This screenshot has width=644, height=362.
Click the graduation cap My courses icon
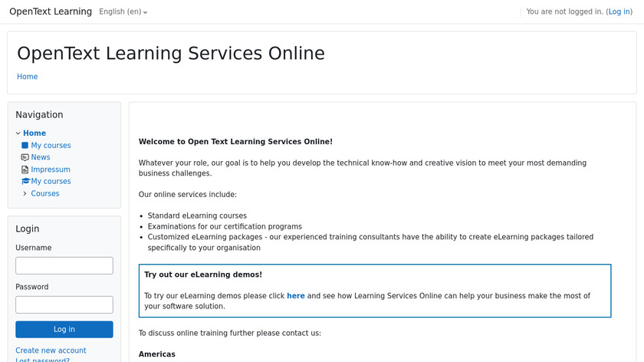[x=25, y=182]
